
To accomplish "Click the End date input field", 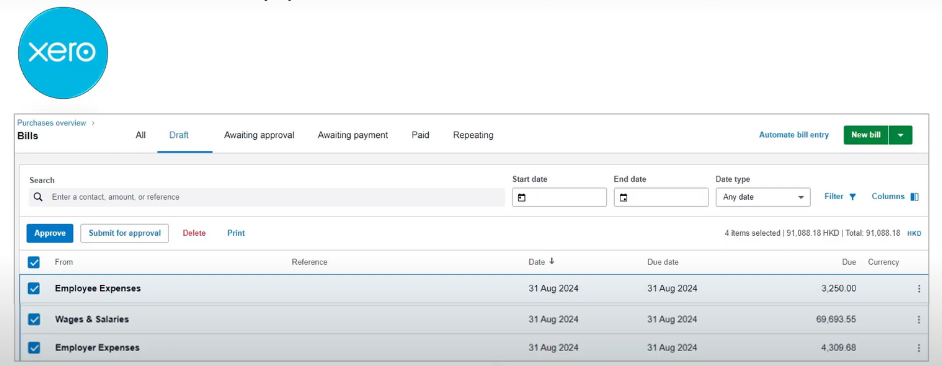I will point(661,197).
